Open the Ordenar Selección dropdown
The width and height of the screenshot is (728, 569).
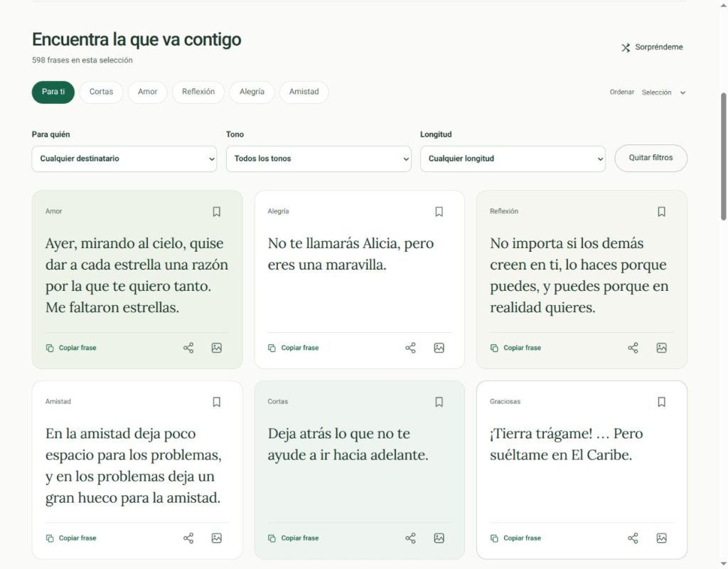click(663, 92)
